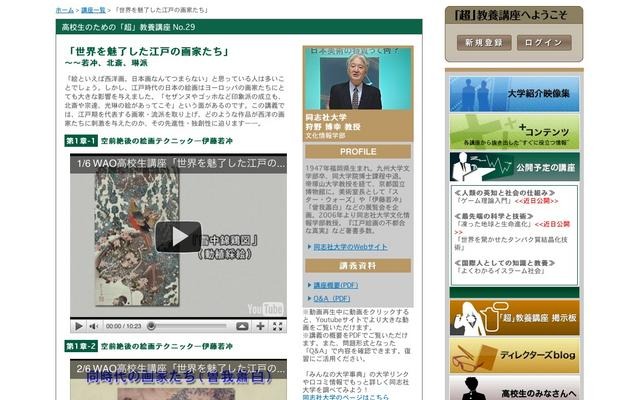640x400 pixels.
Task: Open fullscreen with the expand icon
Action: tap(278, 326)
